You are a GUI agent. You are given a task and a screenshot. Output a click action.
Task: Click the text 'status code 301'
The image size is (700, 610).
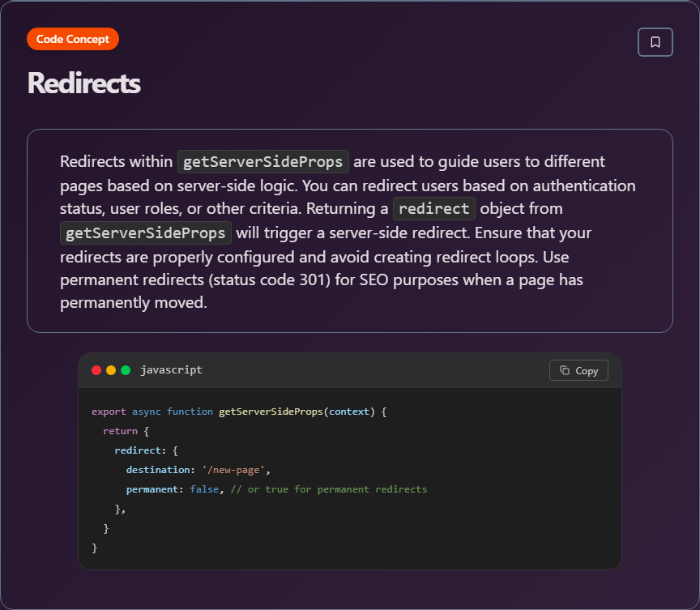[269, 279]
